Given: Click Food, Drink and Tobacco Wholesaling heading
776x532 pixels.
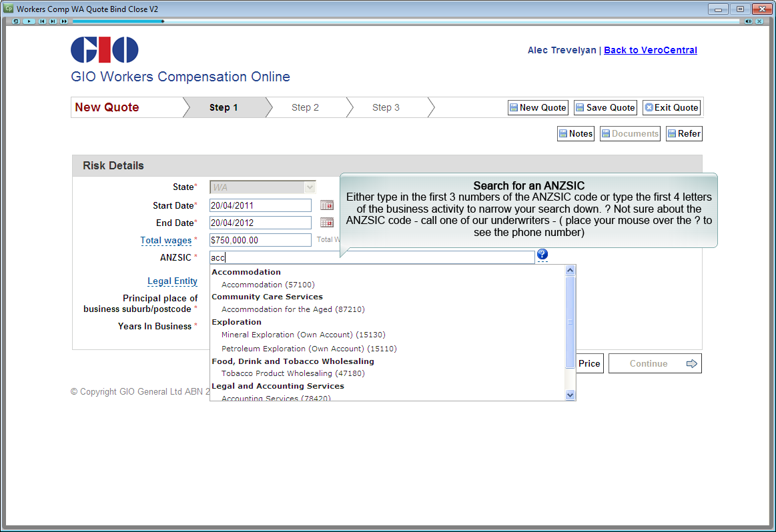Looking at the screenshot, I should pos(293,361).
